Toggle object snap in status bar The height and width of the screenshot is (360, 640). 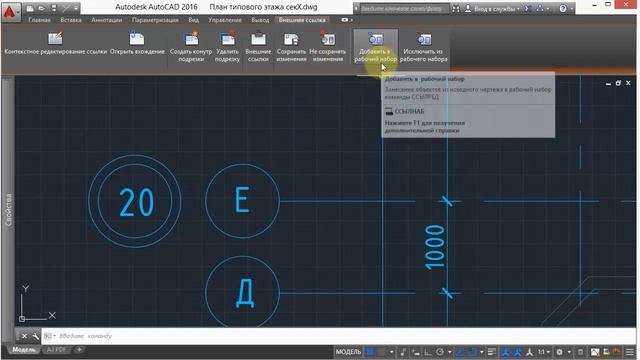point(472,352)
